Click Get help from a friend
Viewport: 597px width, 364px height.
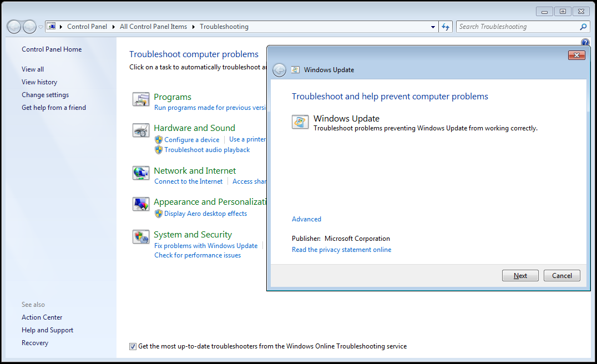54,108
